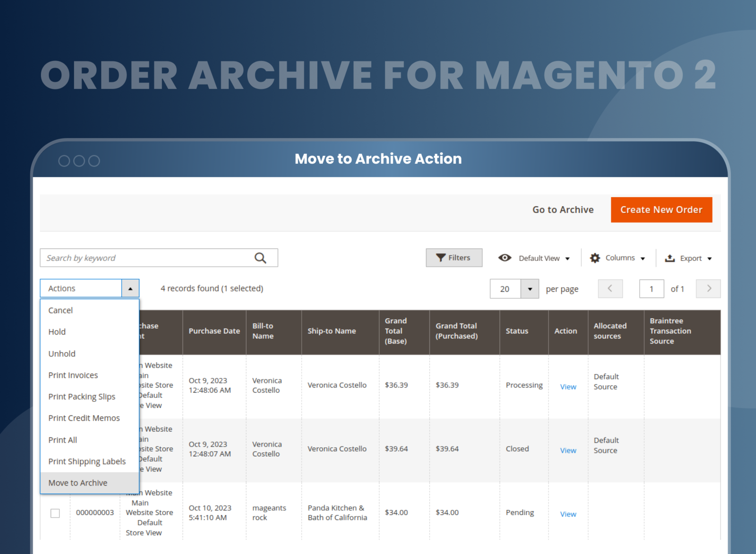This screenshot has height=554, width=756.
Task: Open View link for the Pending order
Action: (x=568, y=514)
